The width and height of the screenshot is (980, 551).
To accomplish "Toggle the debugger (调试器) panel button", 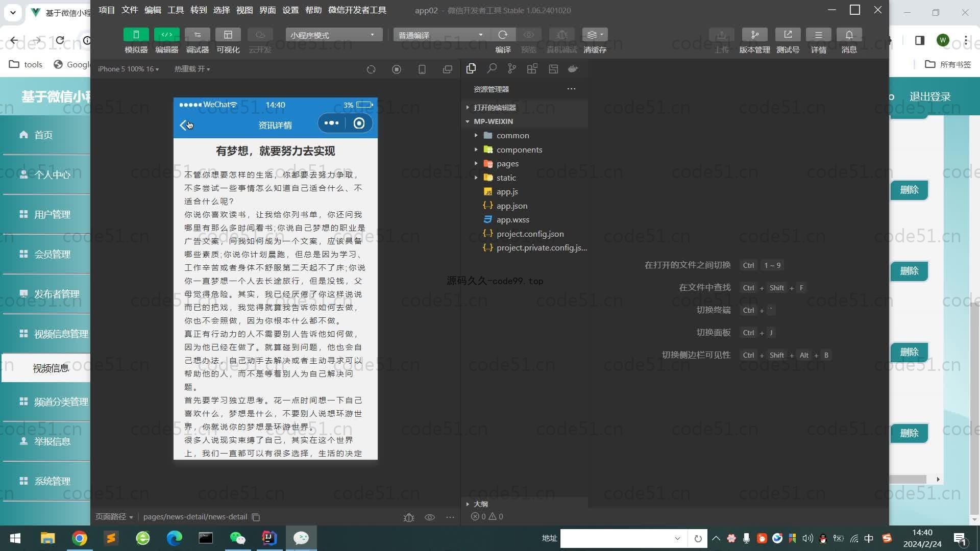I will tap(198, 35).
